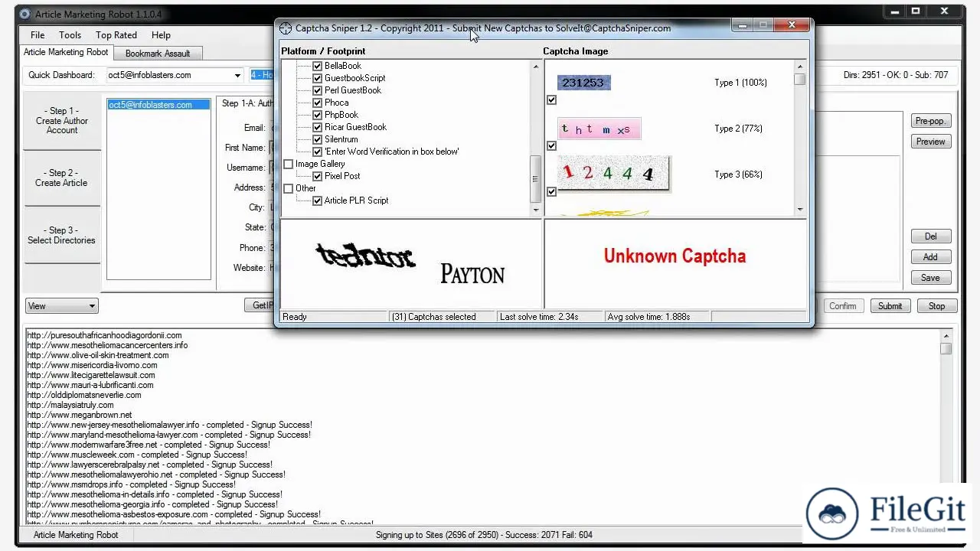Select Step 1 Create Author Account
This screenshot has width=980, height=551.
62,121
